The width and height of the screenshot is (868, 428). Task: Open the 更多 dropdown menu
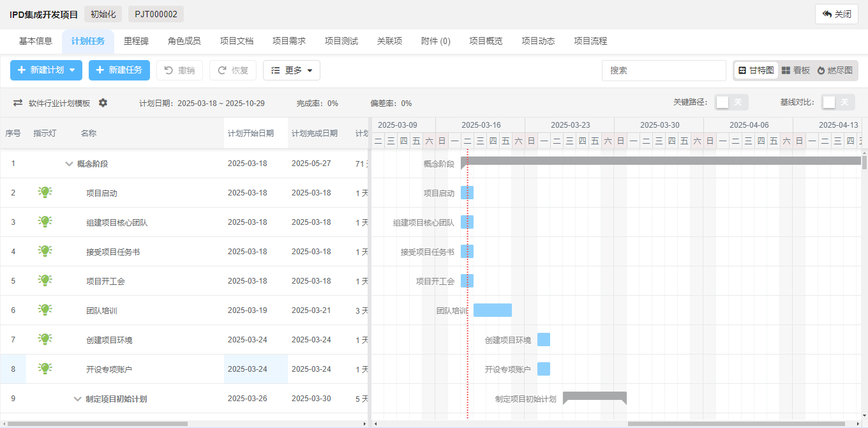click(x=292, y=70)
